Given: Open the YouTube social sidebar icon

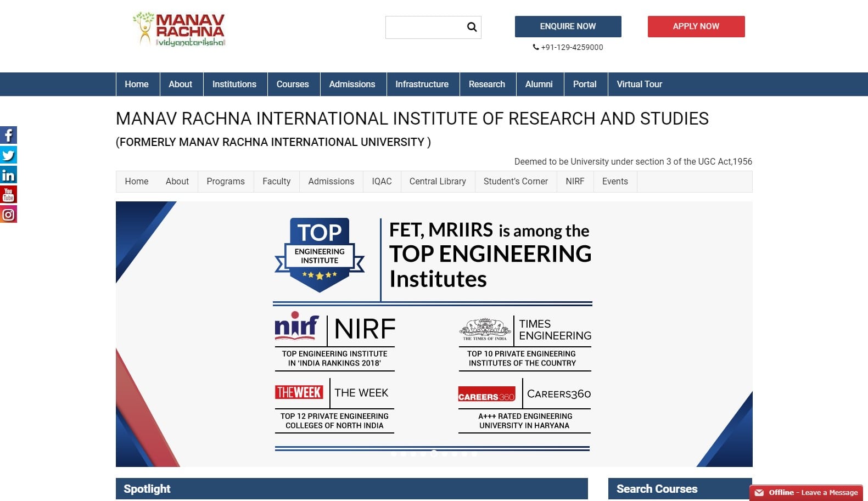Looking at the screenshot, I should (x=8, y=194).
